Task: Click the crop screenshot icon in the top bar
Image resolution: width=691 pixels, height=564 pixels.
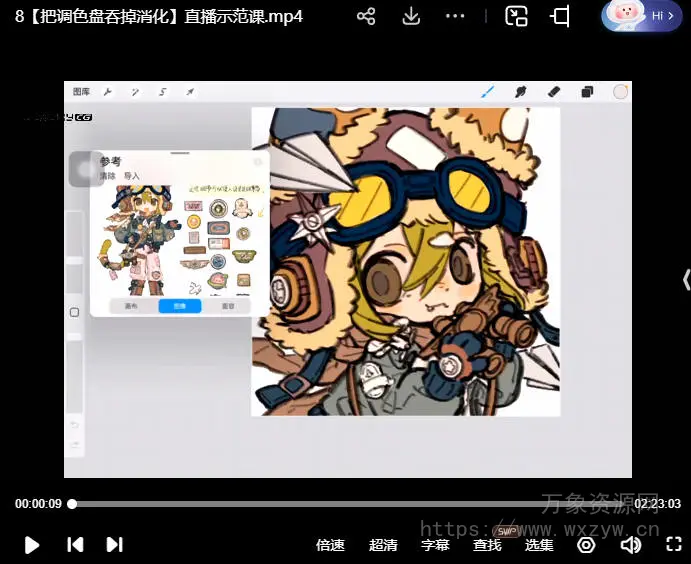Action: [x=560, y=16]
